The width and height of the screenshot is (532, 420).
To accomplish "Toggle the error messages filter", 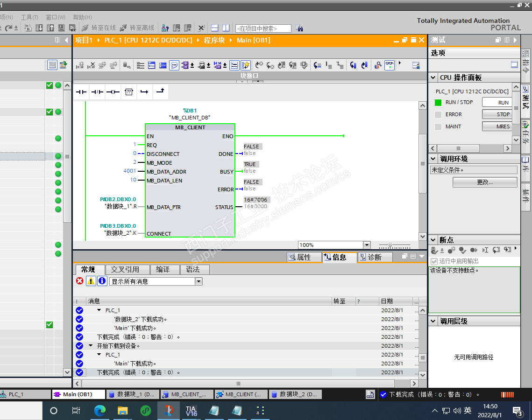I will pos(80,281).
